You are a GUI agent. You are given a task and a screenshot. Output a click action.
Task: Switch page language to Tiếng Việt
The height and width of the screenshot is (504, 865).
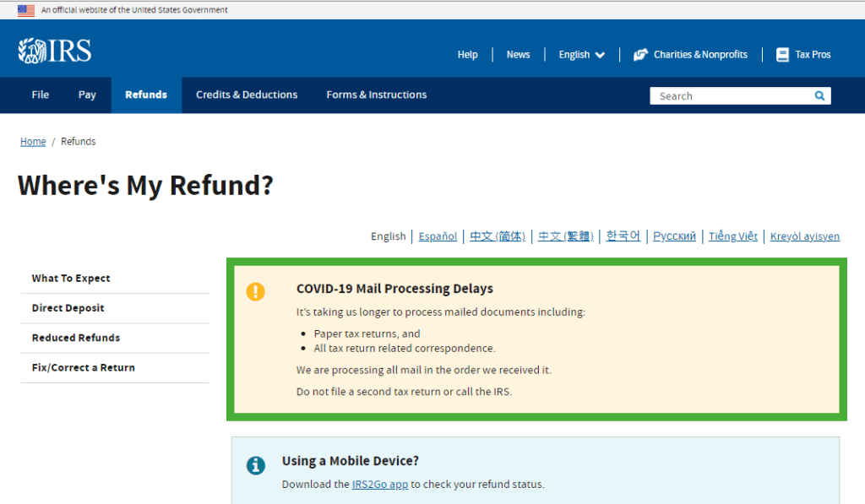click(x=732, y=236)
